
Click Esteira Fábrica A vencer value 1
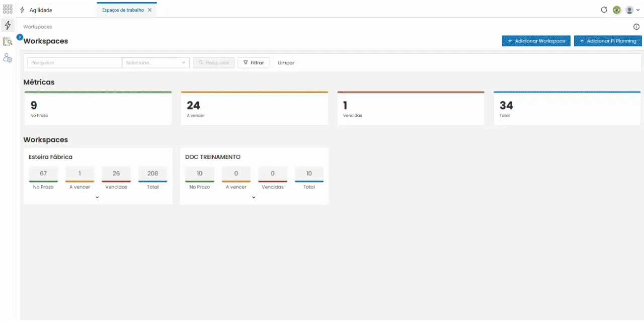click(79, 174)
